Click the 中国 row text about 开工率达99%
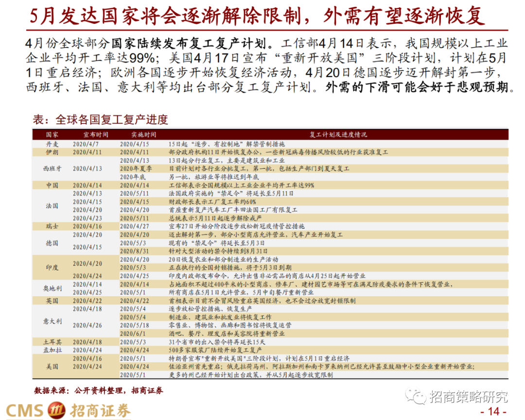 pyautogui.click(x=242, y=185)
